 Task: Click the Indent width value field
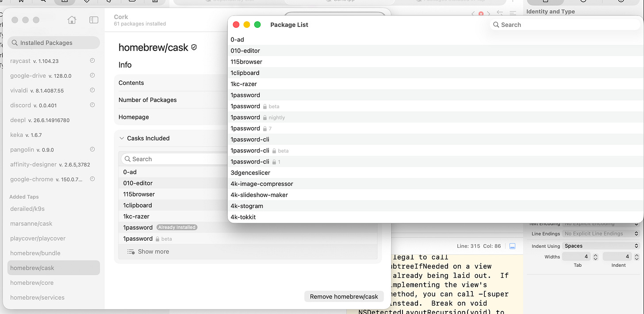pos(617,257)
